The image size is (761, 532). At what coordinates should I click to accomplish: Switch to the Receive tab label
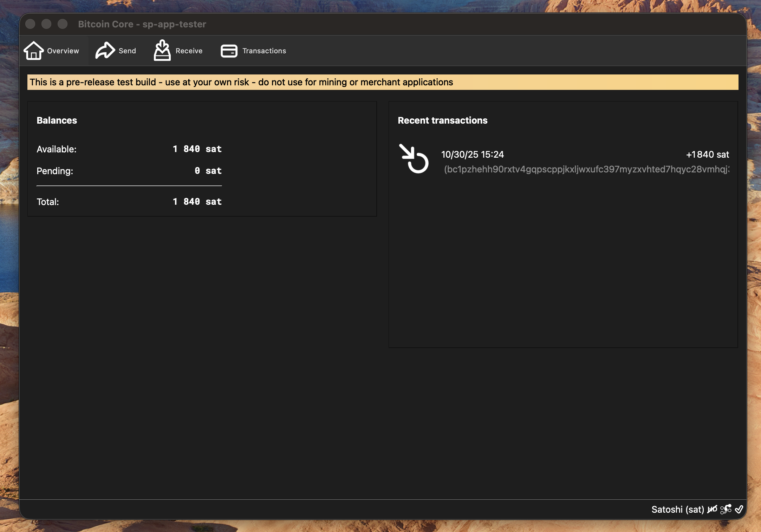coord(189,51)
